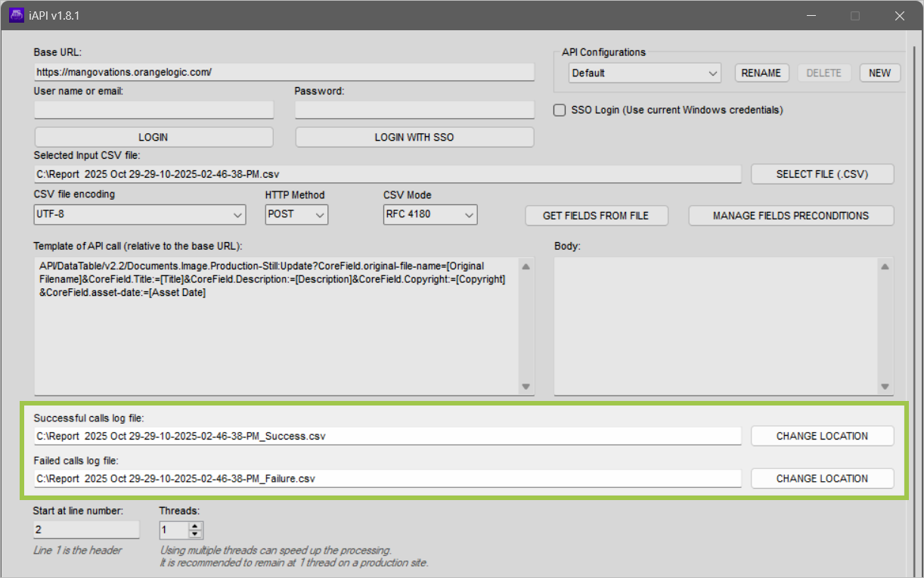Rename the Default API configuration

pos(761,73)
